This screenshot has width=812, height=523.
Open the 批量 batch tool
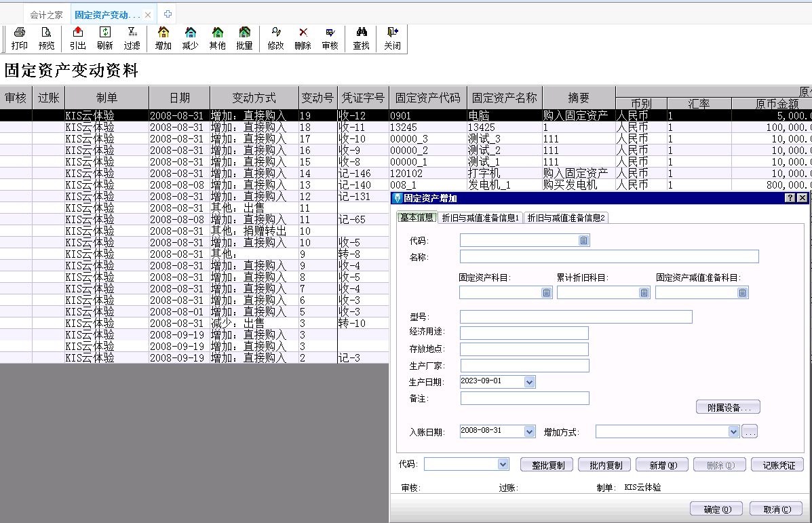244,39
